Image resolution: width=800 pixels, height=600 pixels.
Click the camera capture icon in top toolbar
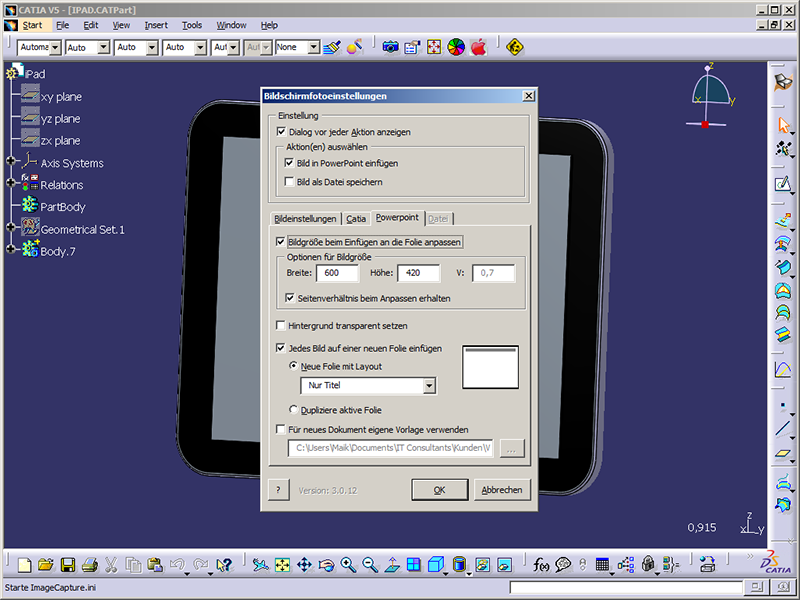pyautogui.click(x=390, y=47)
